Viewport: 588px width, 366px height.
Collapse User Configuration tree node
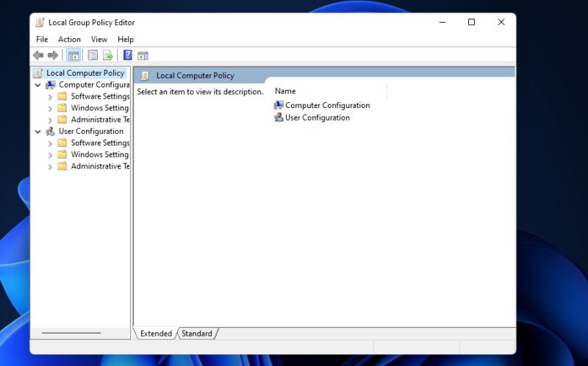pyautogui.click(x=38, y=132)
